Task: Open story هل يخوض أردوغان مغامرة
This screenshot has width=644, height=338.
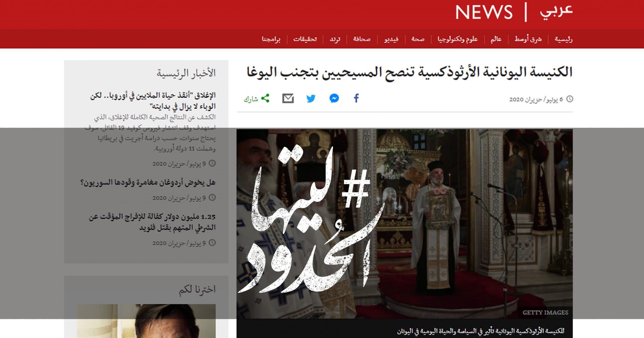Action: point(148,182)
